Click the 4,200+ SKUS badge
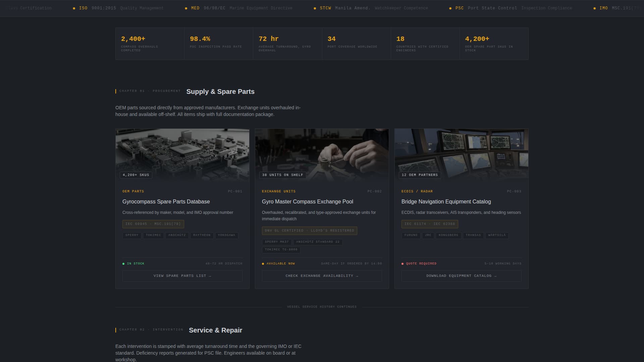644x362 pixels. tap(136, 175)
